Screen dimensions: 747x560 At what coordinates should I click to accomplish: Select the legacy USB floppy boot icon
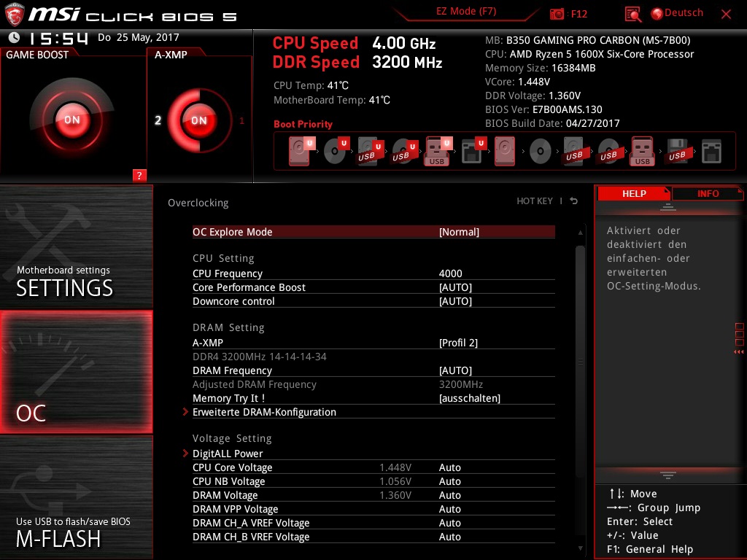[678, 151]
